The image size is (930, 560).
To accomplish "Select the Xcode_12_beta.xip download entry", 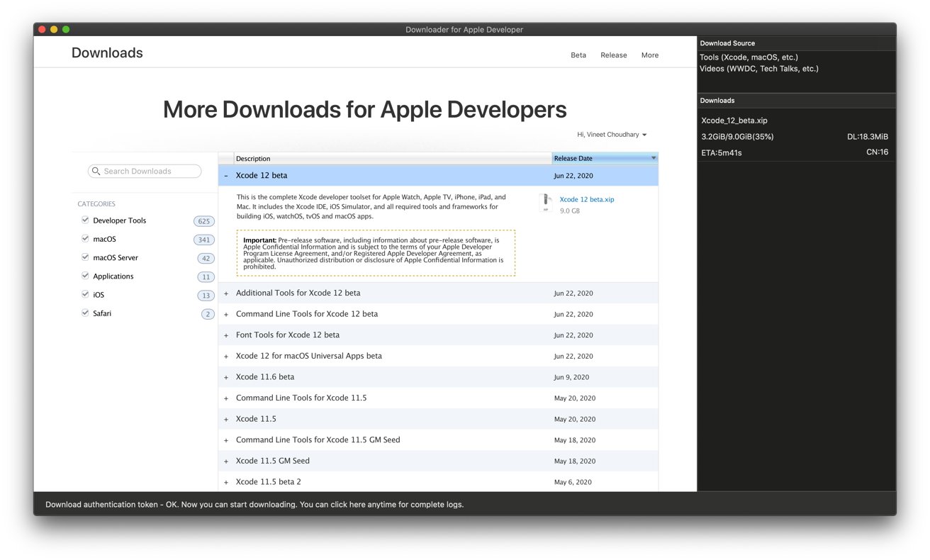I will tap(734, 121).
